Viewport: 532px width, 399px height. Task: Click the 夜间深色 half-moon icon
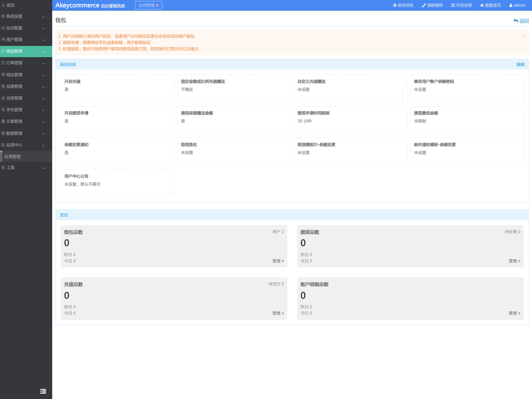point(395,5)
